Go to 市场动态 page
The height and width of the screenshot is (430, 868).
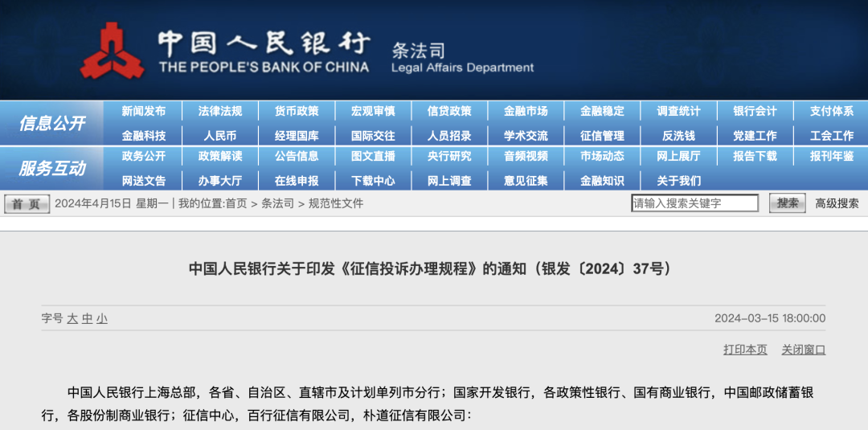[602, 156]
